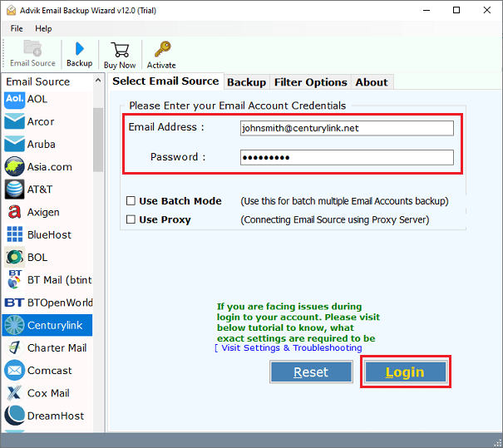This screenshot has width=503, height=448.
Task: Switch to the Select Email Source tab
Action: coord(165,81)
